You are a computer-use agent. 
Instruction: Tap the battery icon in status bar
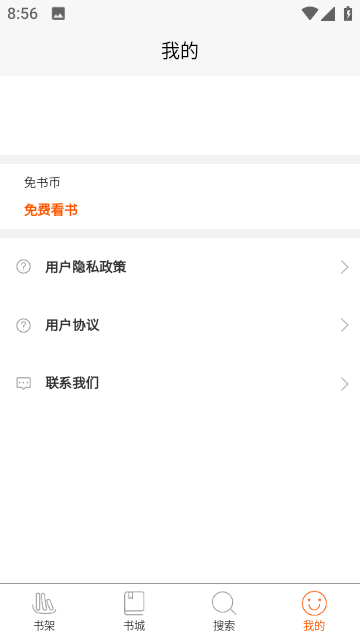[348, 13]
